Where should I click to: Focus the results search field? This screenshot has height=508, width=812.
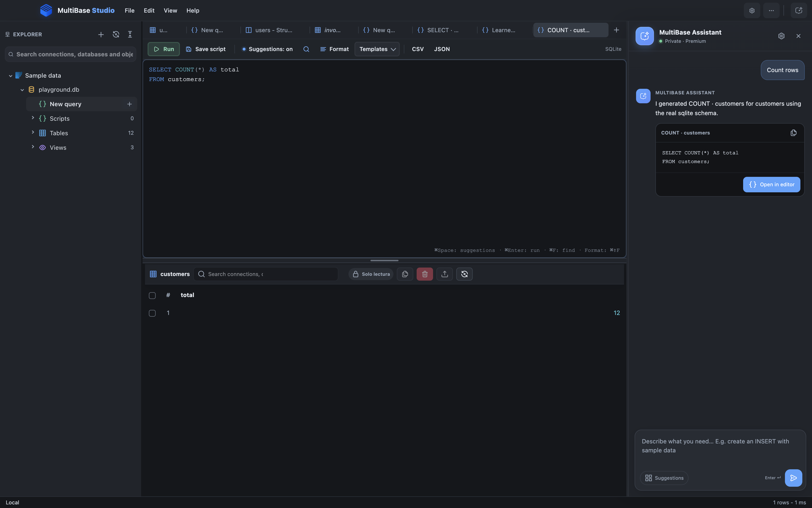tap(266, 274)
